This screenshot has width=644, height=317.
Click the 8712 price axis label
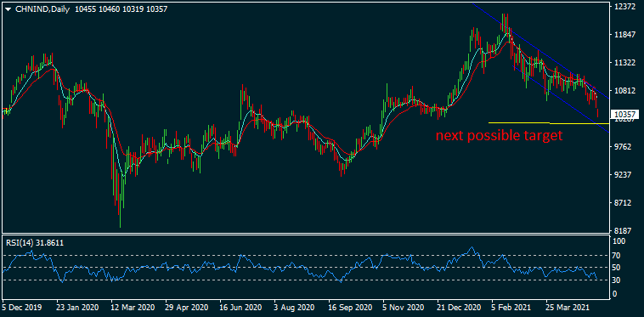pos(624,202)
